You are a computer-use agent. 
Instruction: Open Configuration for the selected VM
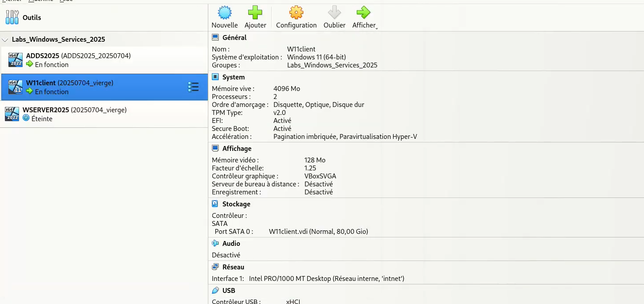click(296, 14)
